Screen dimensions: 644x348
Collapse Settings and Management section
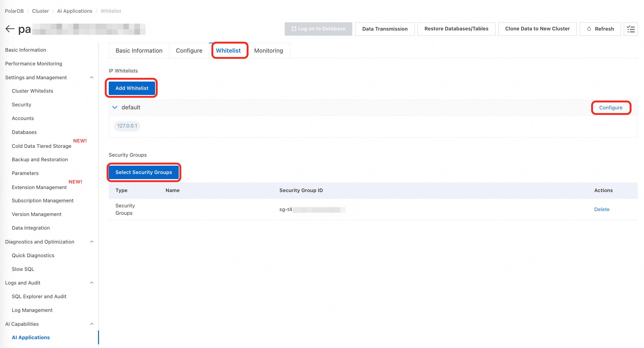(x=92, y=77)
